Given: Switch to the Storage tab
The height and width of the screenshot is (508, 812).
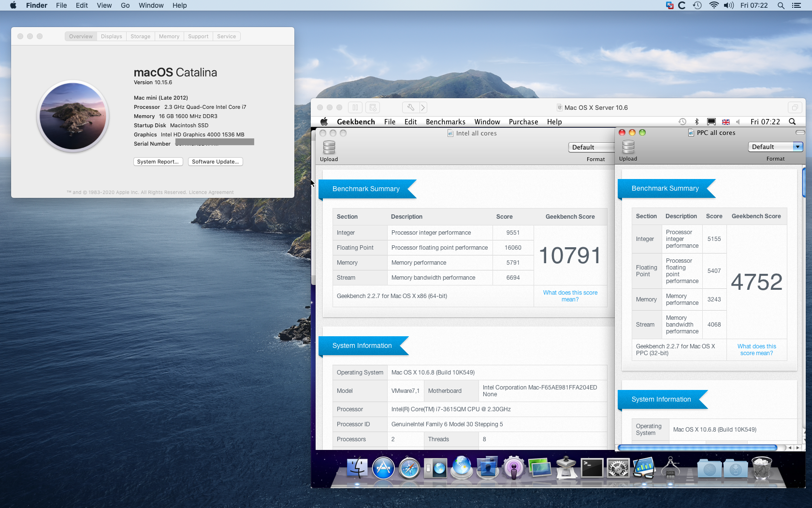Looking at the screenshot, I should pos(141,36).
